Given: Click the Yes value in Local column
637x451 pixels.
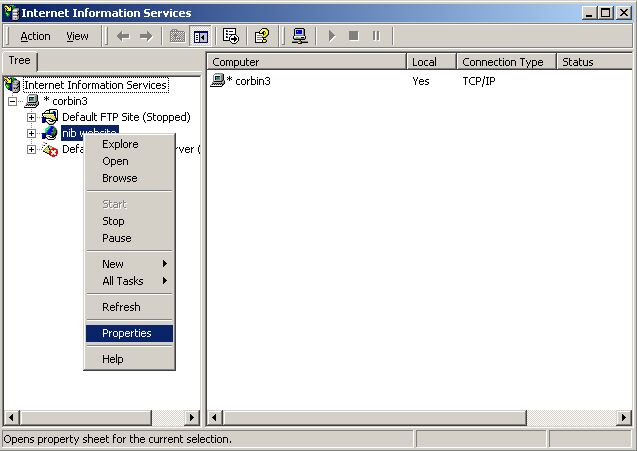Looking at the screenshot, I should point(420,81).
